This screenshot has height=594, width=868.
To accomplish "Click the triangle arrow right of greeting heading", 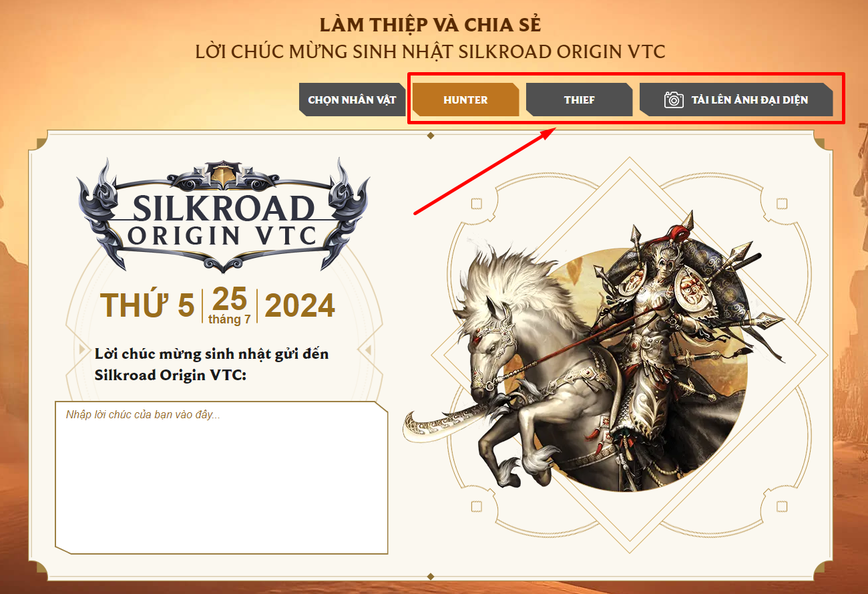I will pos(365,349).
